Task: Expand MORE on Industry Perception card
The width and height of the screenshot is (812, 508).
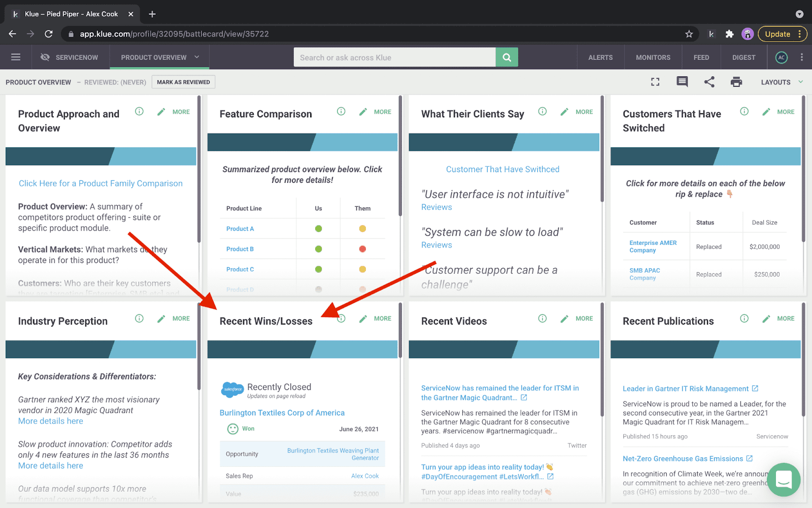Action: pos(181,319)
